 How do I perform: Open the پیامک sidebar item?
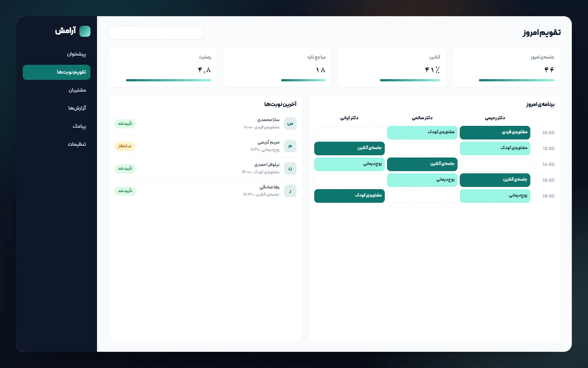pos(57,126)
